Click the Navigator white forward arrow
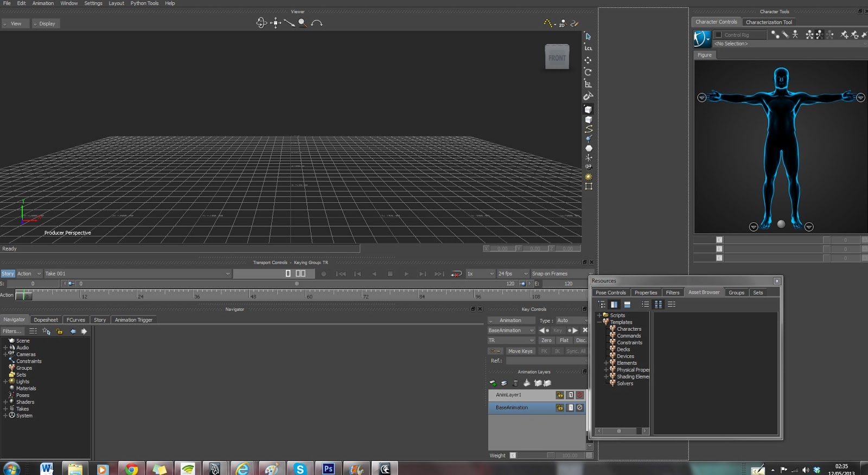 coord(84,331)
